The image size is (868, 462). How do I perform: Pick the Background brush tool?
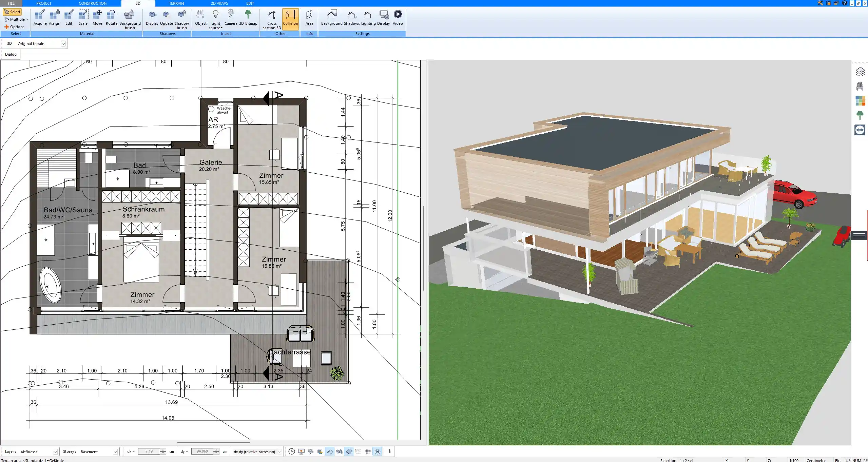(130, 19)
